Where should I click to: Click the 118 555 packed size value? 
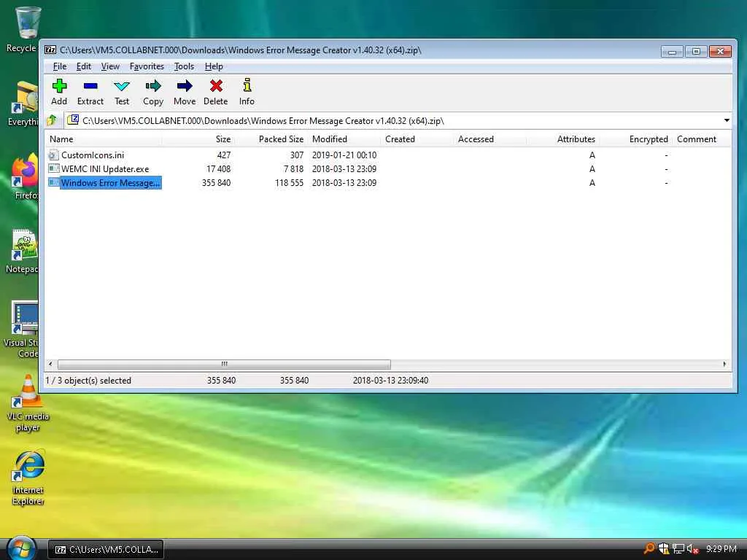pos(289,183)
